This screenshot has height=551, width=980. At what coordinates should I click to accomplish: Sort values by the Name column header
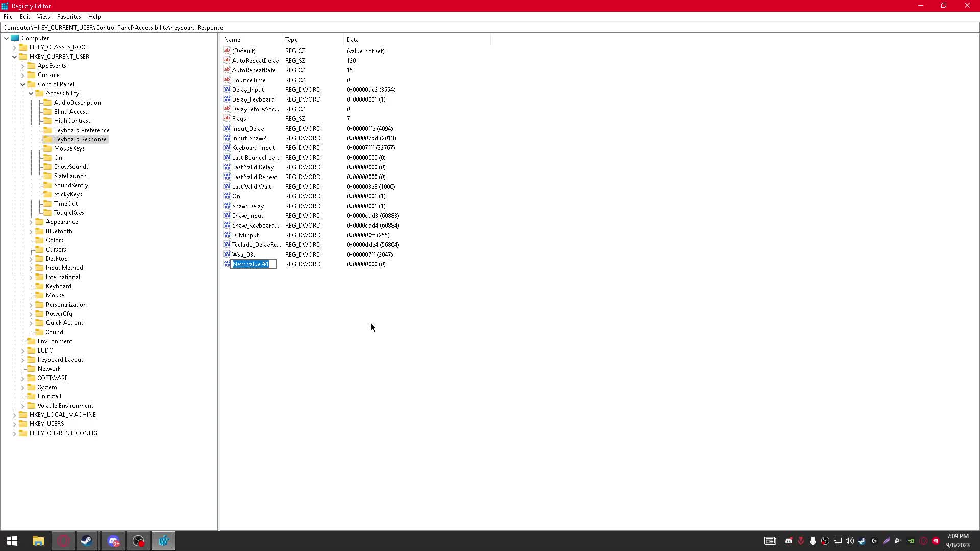click(x=251, y=40)
